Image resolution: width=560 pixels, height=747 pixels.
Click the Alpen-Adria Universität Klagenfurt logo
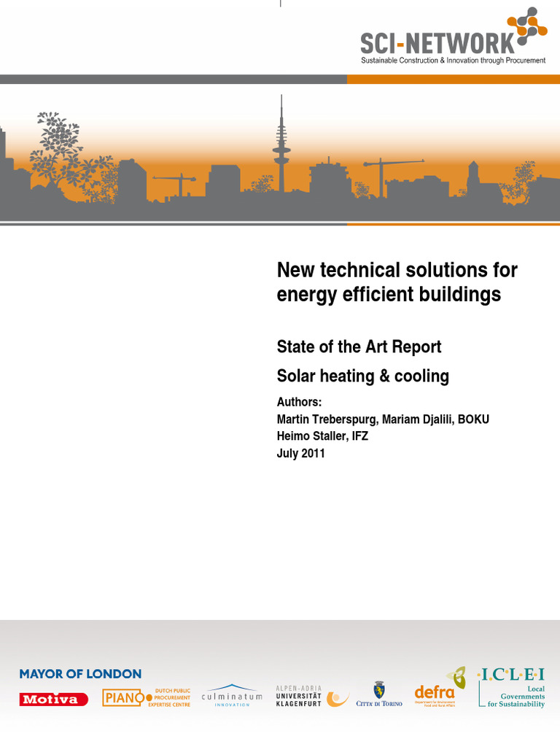click(312, 696)
